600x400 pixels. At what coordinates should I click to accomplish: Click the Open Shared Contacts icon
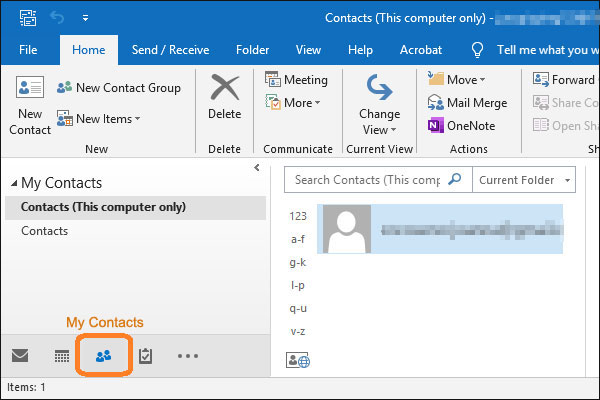[x=541, y=125]
